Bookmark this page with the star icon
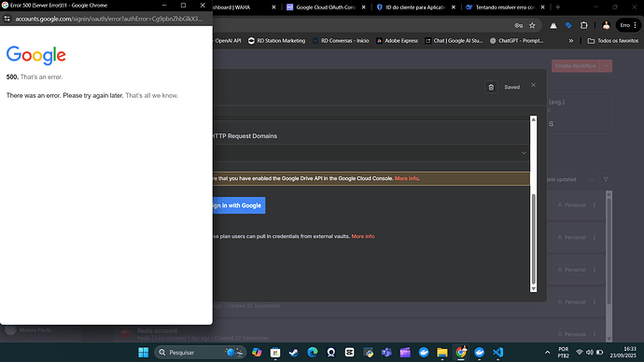 coord(532,25)
